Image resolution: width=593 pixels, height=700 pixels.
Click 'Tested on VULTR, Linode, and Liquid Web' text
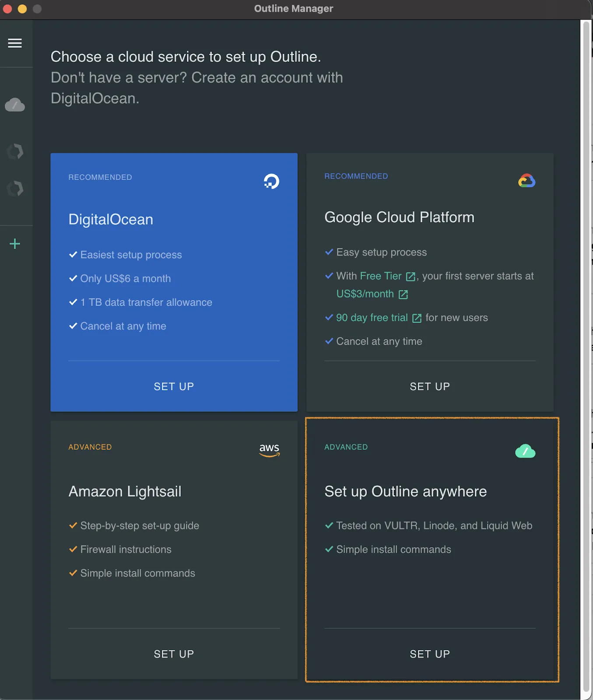coord(434,525)
